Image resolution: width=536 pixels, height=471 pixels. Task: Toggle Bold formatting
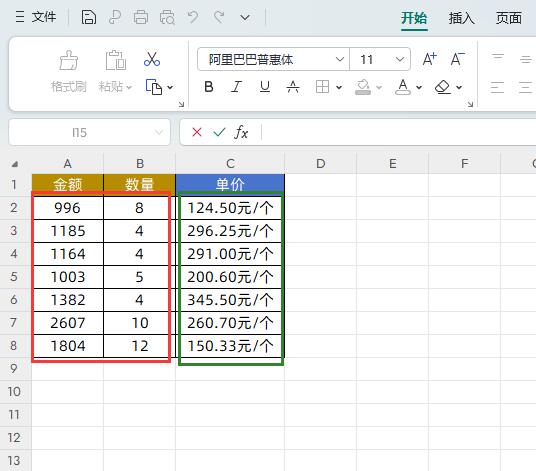coord(209,87)
